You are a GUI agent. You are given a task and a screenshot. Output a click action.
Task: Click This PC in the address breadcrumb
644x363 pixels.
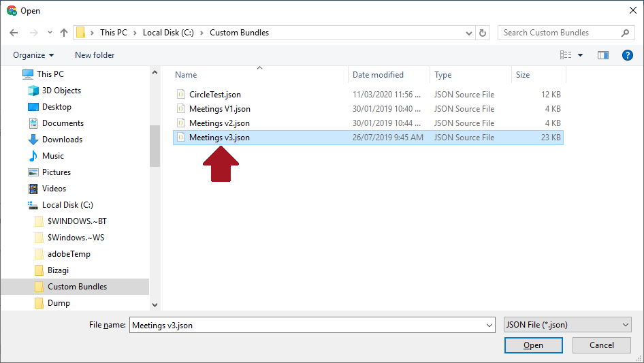pyautogui.click(x=114, y=33)
